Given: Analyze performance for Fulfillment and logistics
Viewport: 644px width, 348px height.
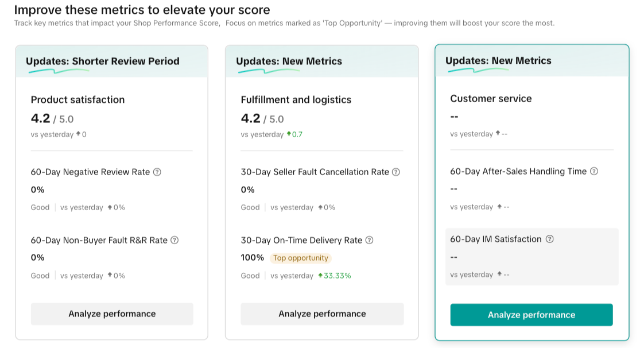Looking at the screenshot, I should coord(322,314).
